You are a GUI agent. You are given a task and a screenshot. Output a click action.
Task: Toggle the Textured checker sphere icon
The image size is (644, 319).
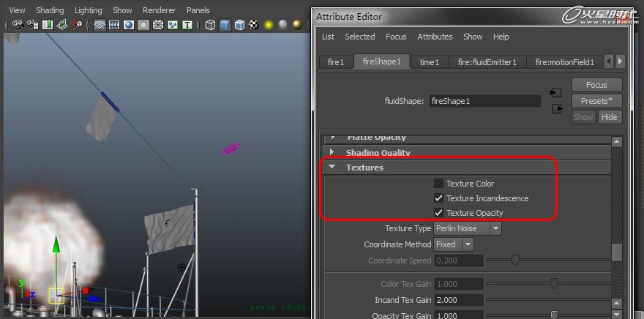pyautogui.click(x=254, y=26)
